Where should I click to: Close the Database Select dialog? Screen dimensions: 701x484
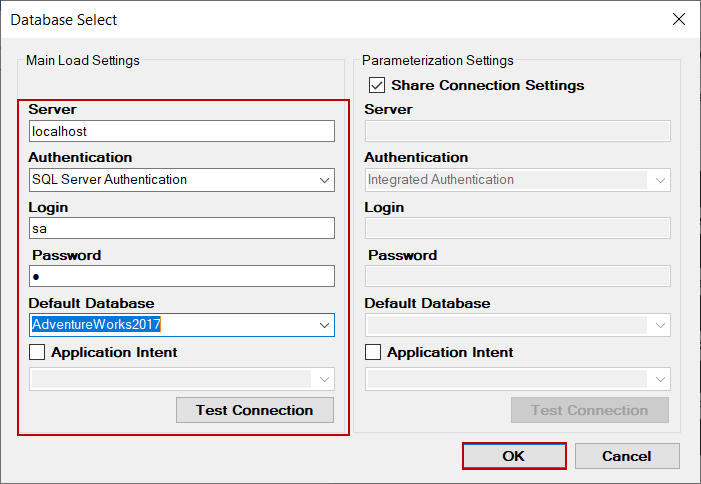(679, 19)
